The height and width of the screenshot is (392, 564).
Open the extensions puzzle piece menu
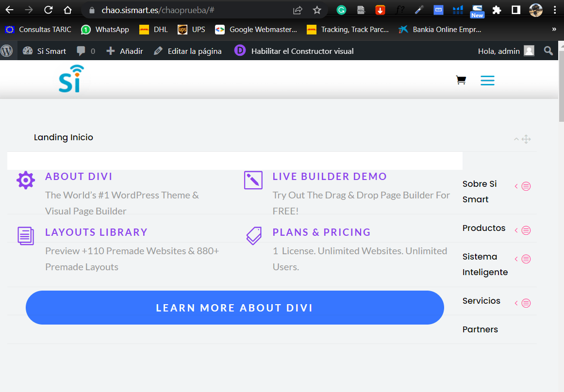(497, 10)
